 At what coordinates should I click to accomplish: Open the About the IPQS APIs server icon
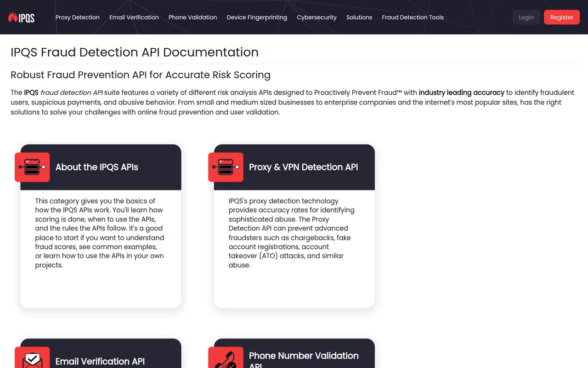32,167
